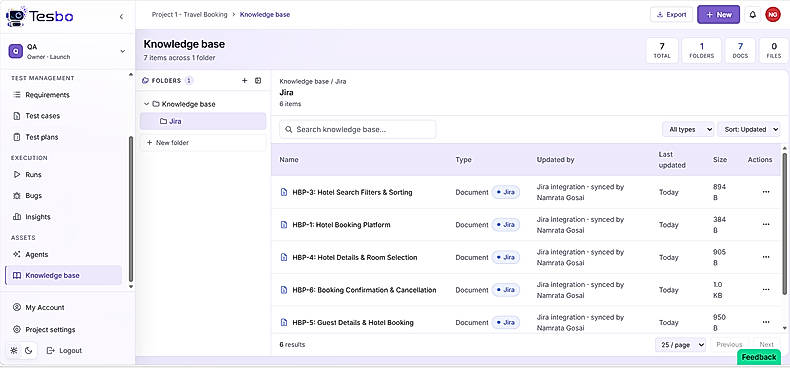Click the collapse folders panel icon
Image resolution: width=790 pixels, height=368 pixels.
pos(258,81)
